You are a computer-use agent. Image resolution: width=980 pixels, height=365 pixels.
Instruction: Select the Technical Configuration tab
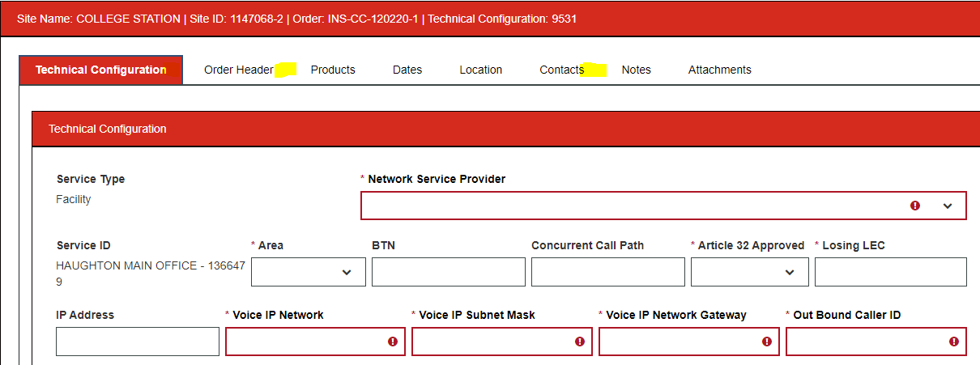[x=101, y=70]
